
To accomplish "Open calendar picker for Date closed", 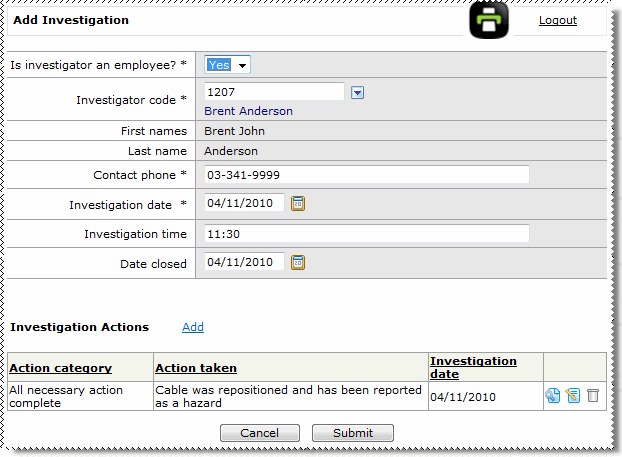I will click(298, 263).
